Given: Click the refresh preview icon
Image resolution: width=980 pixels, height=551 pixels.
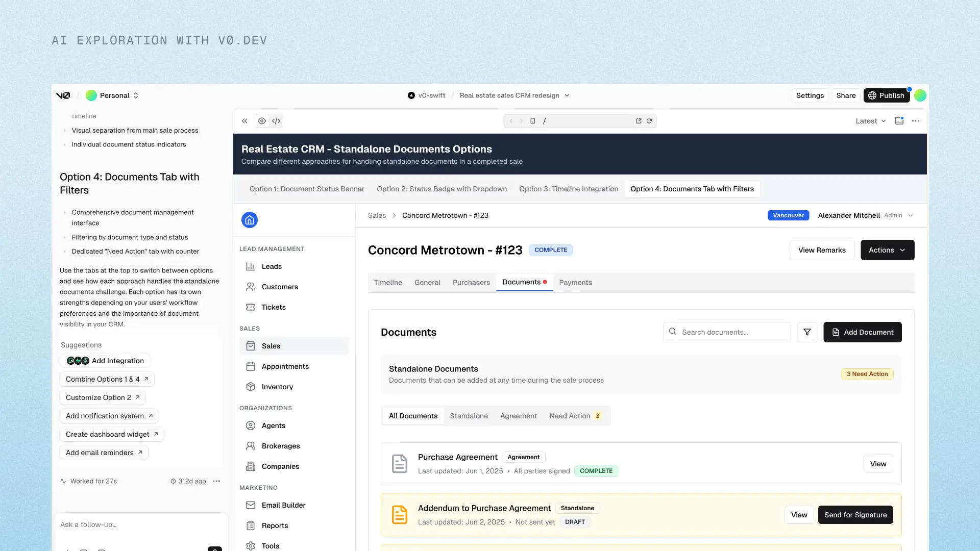Looking at the screenshot, I should 649,121.
